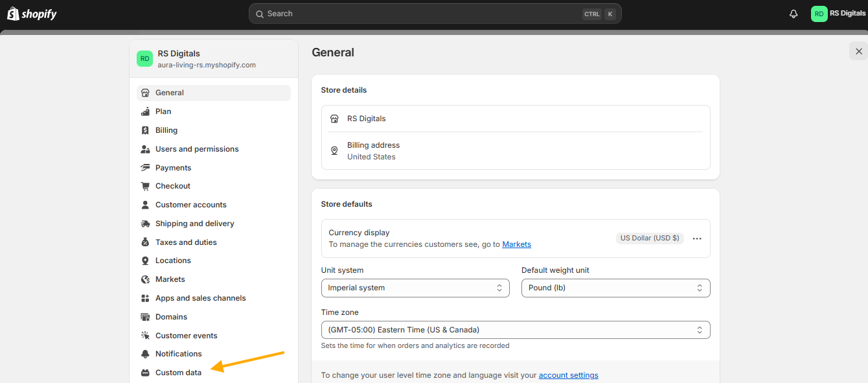Click the Customer events icon
Screen dimensions: 868x383
(145, 336)
